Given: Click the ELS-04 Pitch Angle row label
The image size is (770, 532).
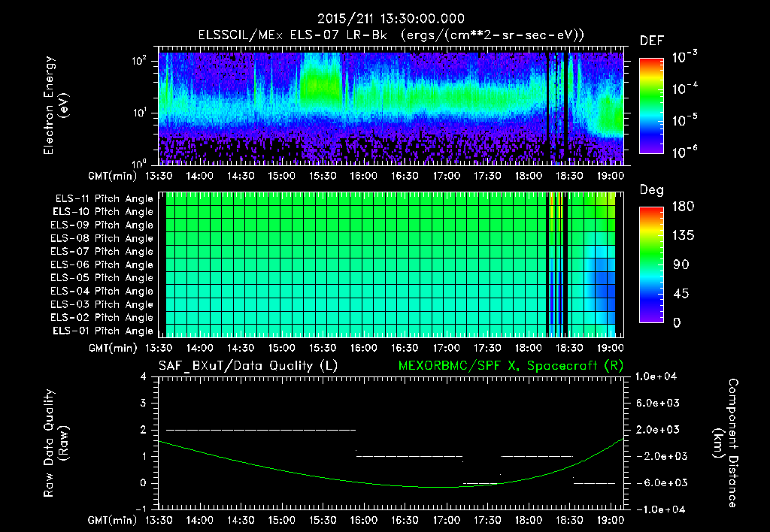Looking at the screenshot, I should tap(102, 291).
